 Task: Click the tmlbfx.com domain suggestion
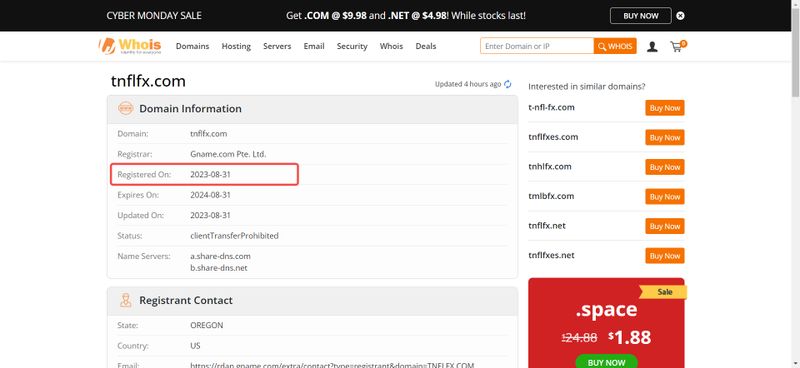(552, 196)
